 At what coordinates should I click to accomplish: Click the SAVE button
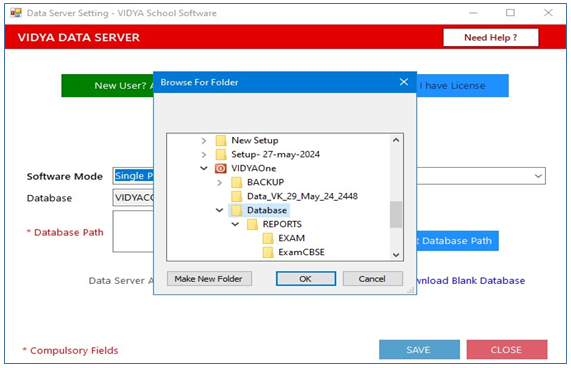(419, 350)
